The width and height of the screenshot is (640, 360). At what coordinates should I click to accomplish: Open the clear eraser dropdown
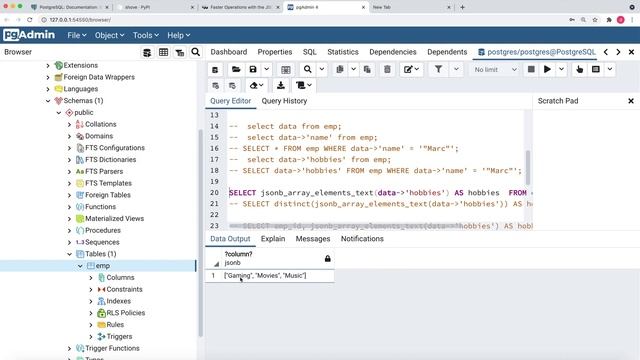(x=257, y=85)
